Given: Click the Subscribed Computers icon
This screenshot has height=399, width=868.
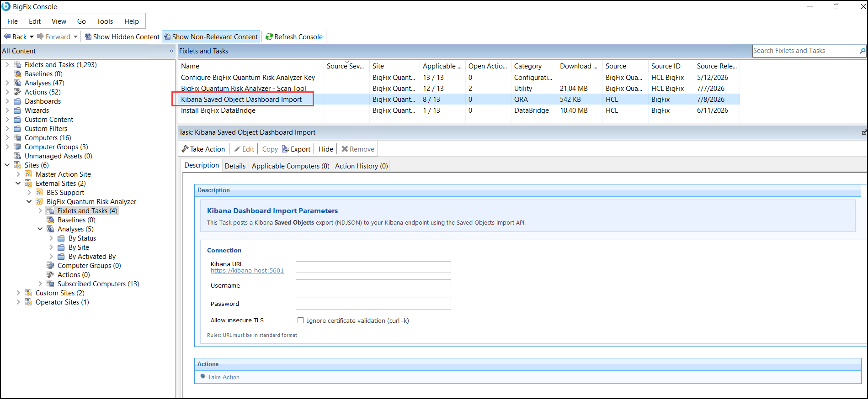Looking at the screenshot, I should pyautogui.click(x=50, y=284).
